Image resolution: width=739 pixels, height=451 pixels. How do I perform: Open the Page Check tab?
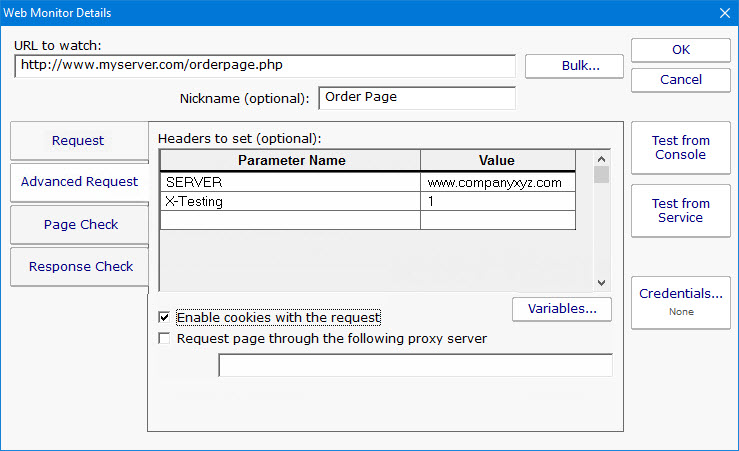80,225
